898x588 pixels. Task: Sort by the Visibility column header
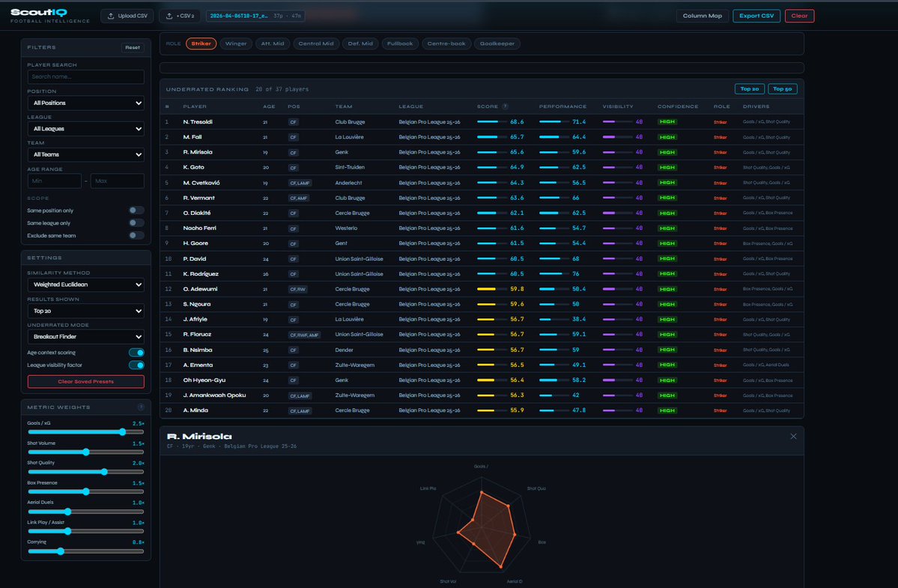(x=618, y=106)
